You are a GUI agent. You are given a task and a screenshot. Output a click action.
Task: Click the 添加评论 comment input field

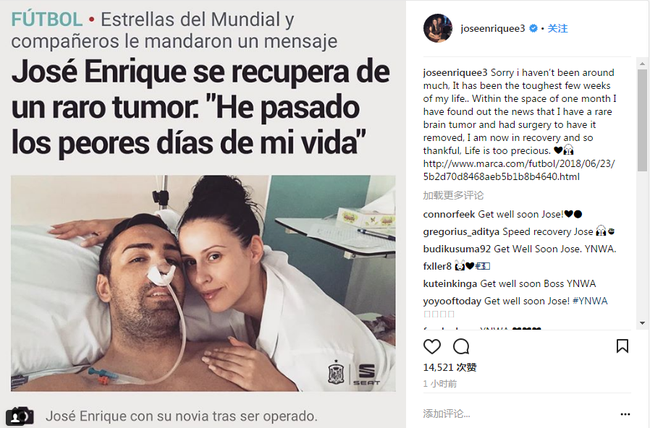click(x=518, y=413)
